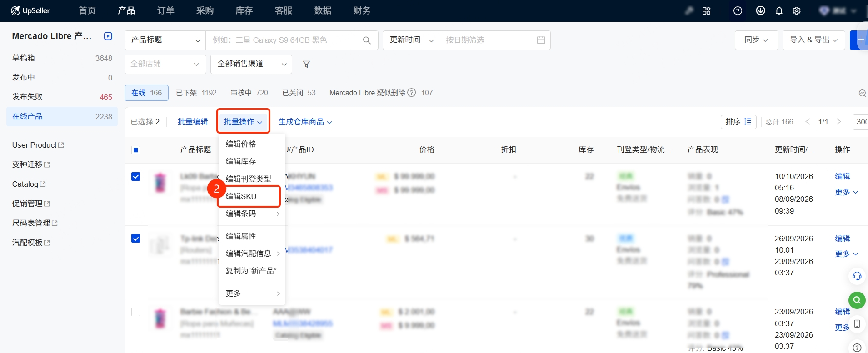Viewport: 868px width, 353px height.
Task: Open the 产品标题 search type dropdown
Action: point(165,40)
